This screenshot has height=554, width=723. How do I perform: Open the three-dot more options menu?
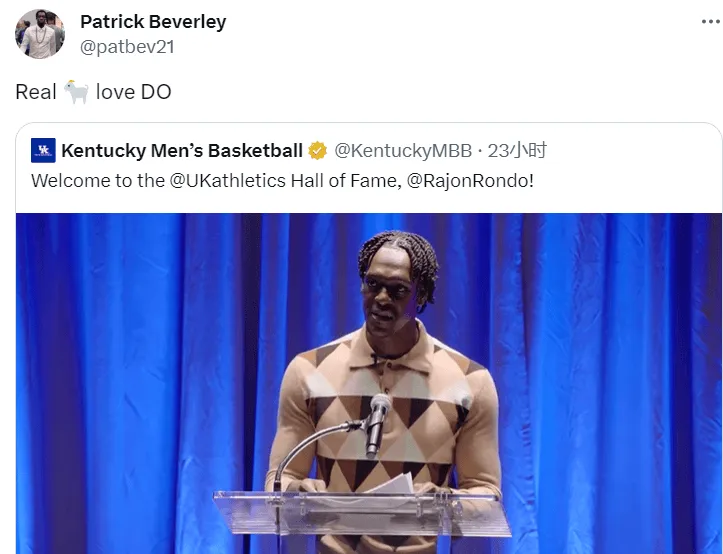point(711,22)
